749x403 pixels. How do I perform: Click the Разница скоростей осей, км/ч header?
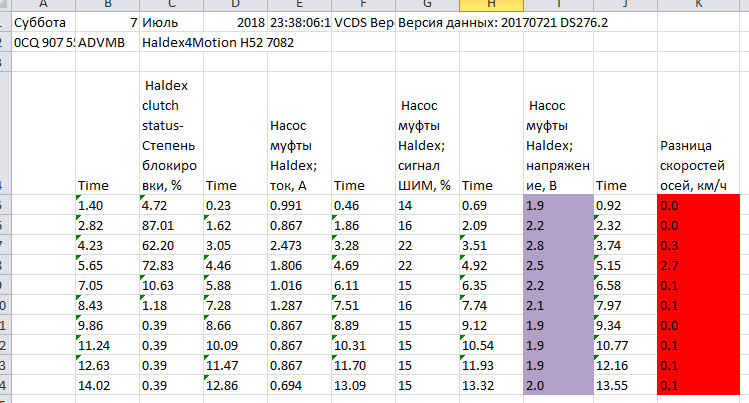(x=698, y=133)
